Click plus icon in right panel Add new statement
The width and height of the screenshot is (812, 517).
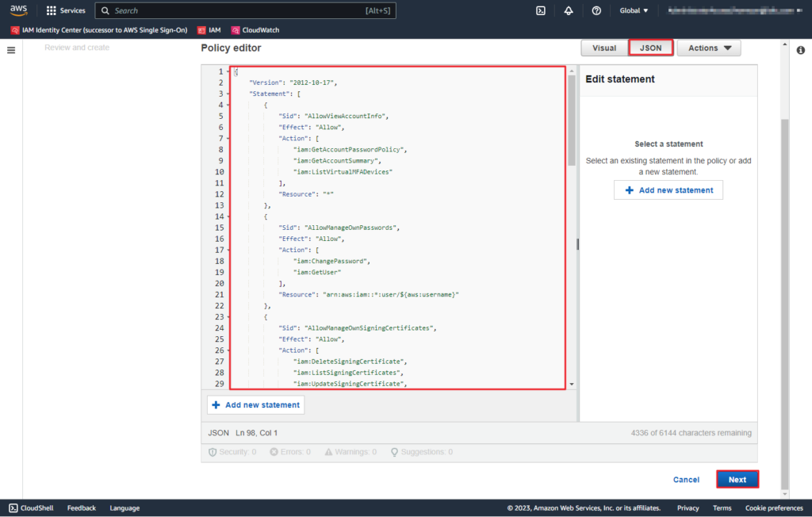[629, 190]
